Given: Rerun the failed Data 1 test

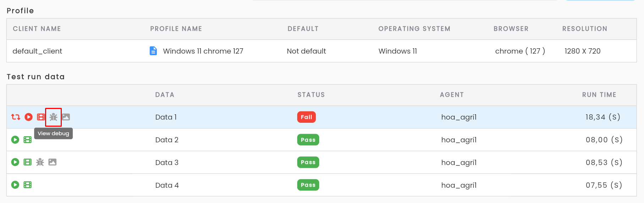Looking at the screenshot, I should coord(16,117).
